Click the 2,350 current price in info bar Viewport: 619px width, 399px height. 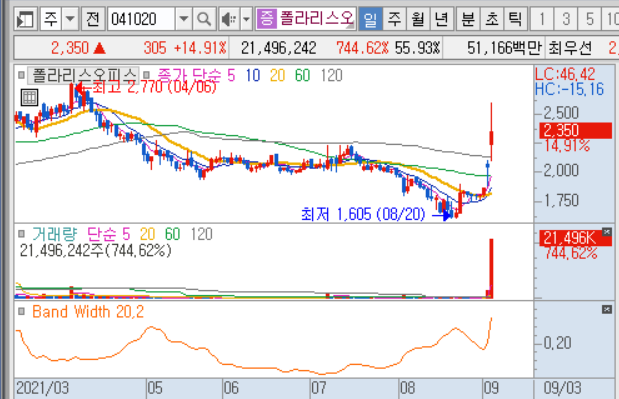tap(70, 48)
